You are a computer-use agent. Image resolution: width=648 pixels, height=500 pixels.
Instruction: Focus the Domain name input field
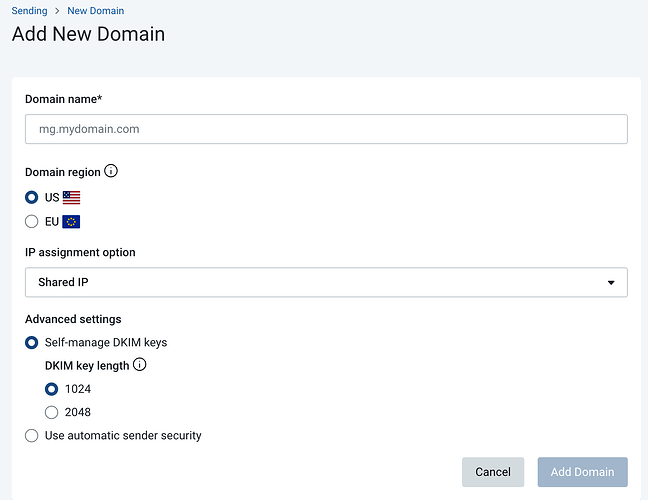coord(326,129)
